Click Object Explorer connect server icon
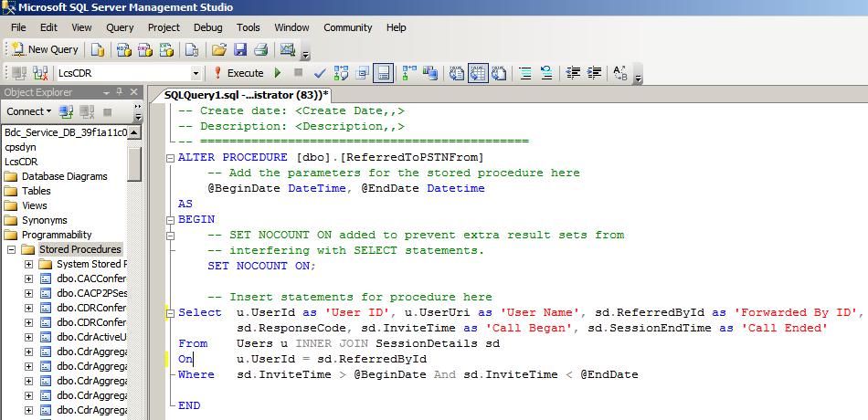868x420 pixels. 67,111
